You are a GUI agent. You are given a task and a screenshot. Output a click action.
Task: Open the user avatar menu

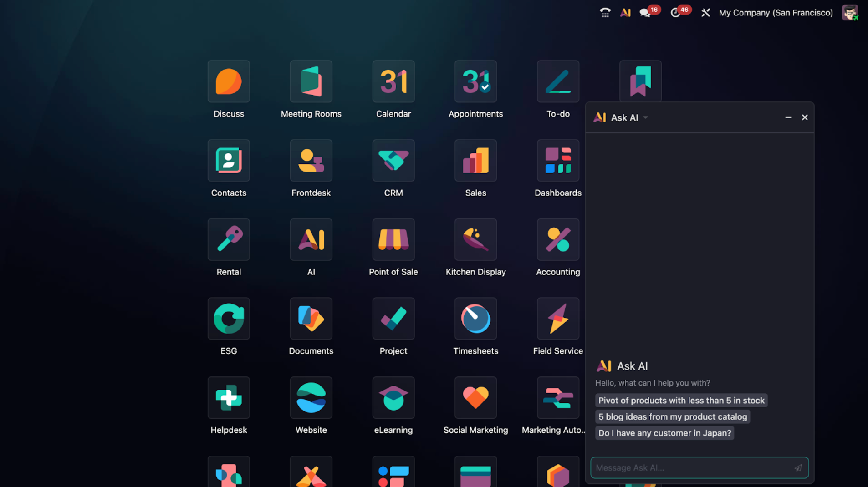850,13
